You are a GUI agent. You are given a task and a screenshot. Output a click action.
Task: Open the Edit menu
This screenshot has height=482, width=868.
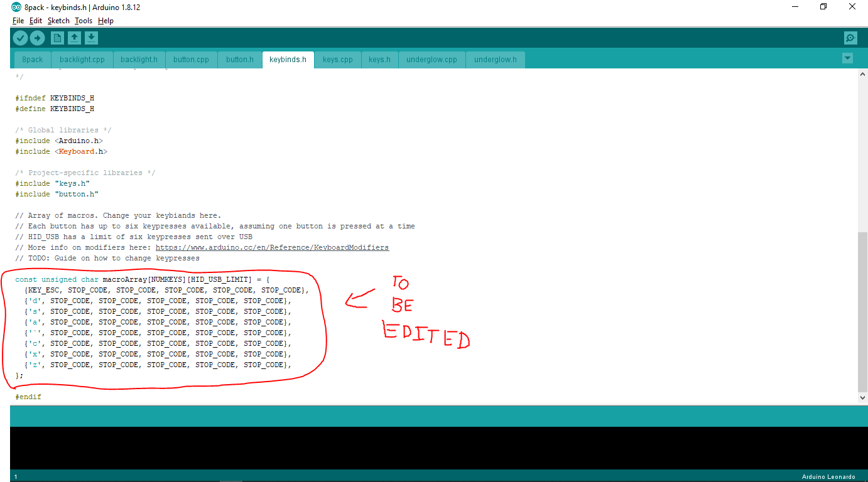coord(36,21)
